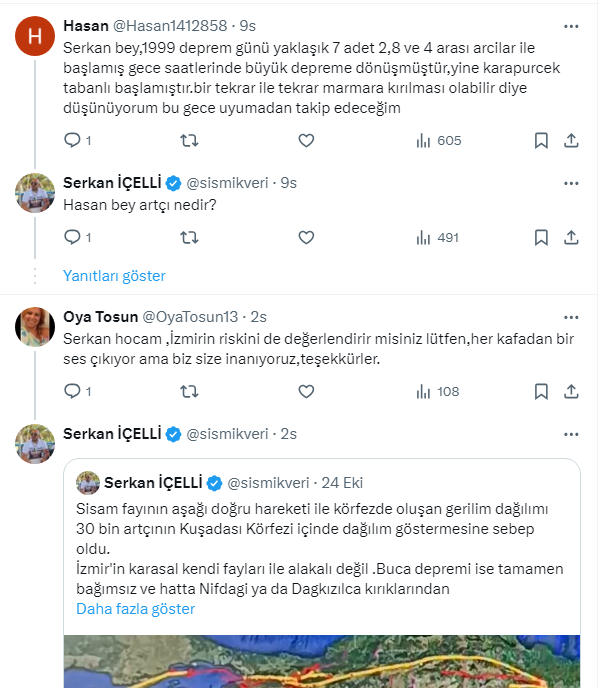The image size is (602, 688).
Task: Retweet the 'Hasan bey artçı nedir?' tweet
Action: (188, 238)
